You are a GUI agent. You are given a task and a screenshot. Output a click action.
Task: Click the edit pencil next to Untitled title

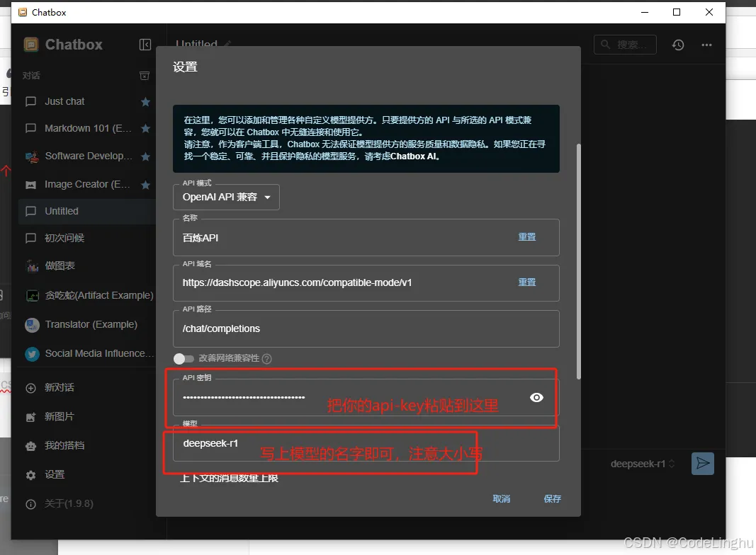[227, 44]
